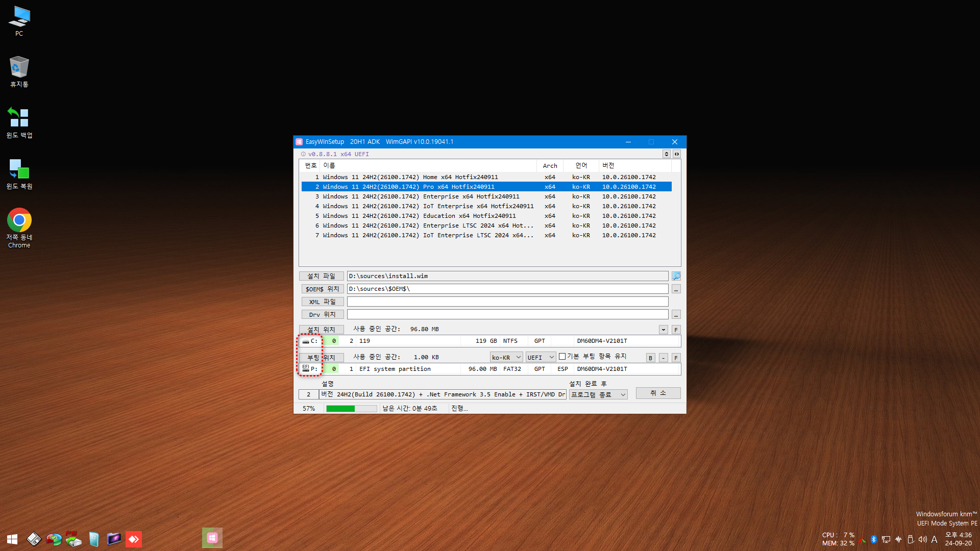Activate EasyWinSetup taskbar button
Image resolution: width=980 pixels, height=551 pixels.
click(x=212, y=538)
